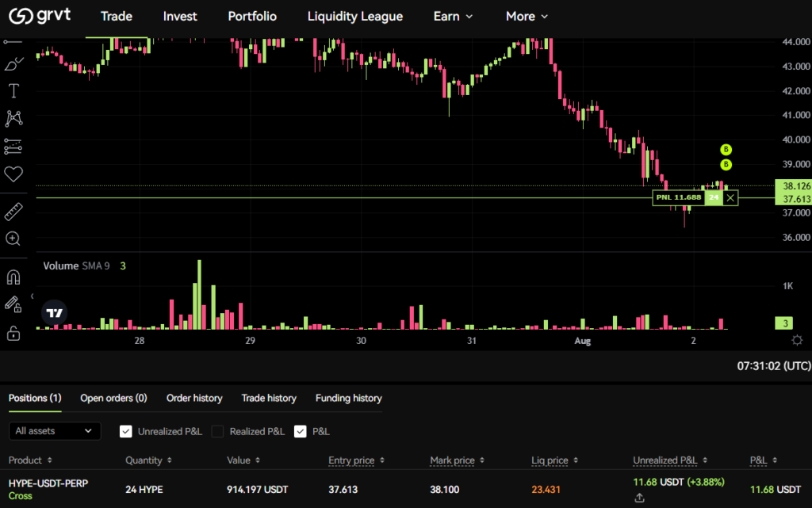Sort by the last P&L column header

[x=764, y=460]
